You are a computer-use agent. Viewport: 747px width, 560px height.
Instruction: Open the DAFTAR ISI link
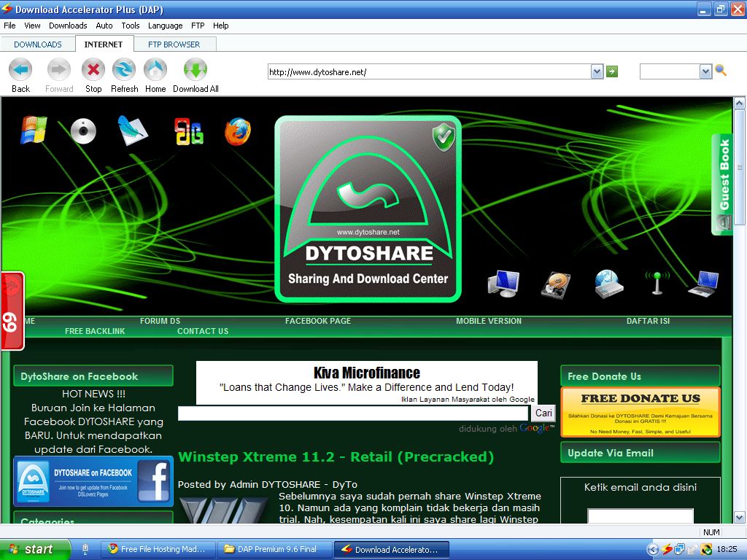[648, 321]
